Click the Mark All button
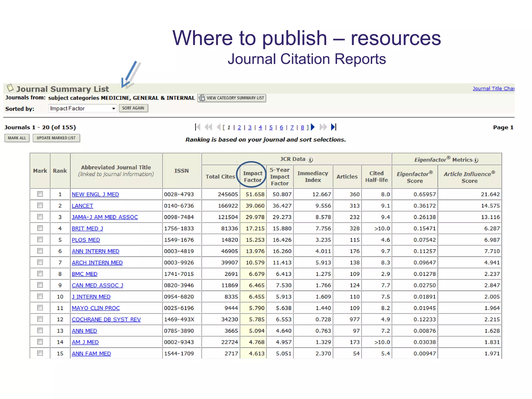Screen dimensions: 532x399 [x=17, y=138]
